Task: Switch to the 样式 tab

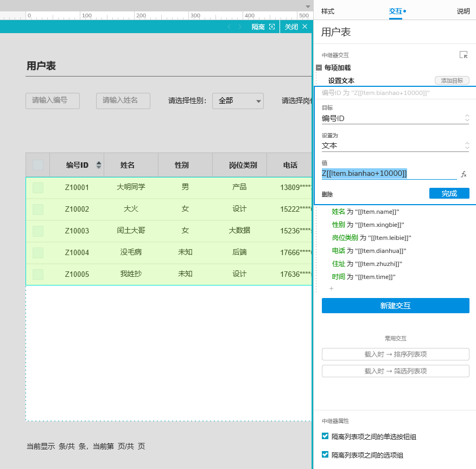Action: (328, 11)
